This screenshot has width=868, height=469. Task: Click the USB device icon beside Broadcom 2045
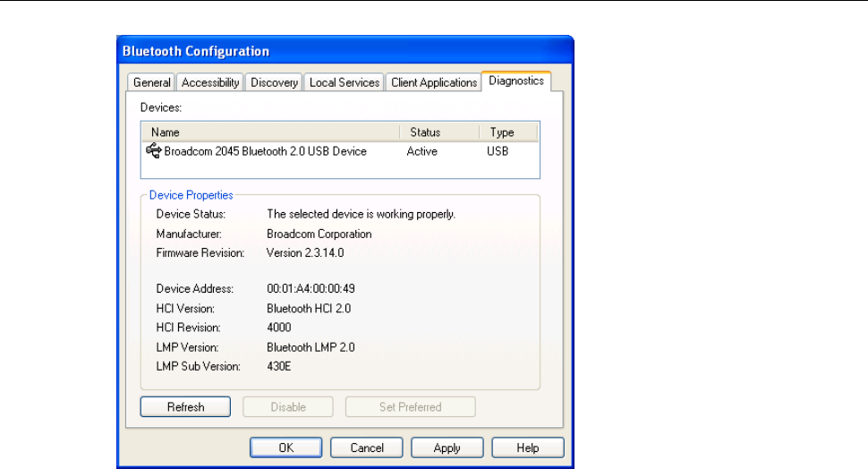(x=153, y=150)
